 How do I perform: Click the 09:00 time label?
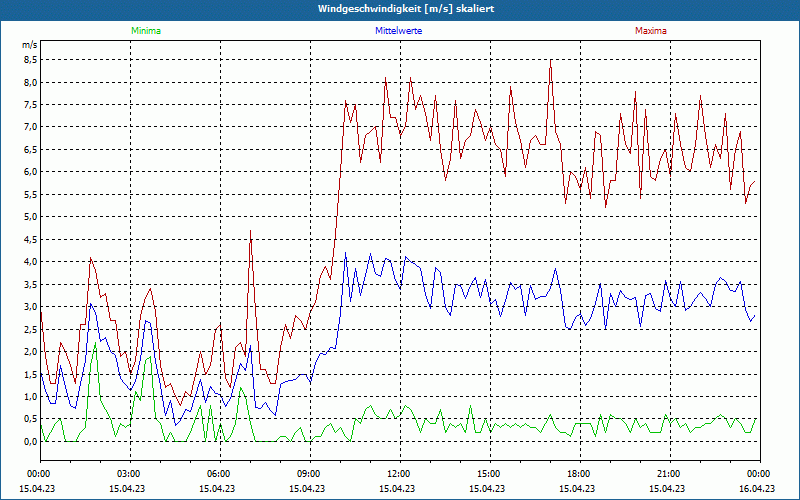[x=307, y=474]
